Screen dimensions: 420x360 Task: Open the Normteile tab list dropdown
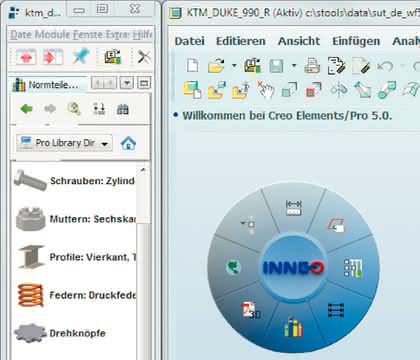[127, 83]
